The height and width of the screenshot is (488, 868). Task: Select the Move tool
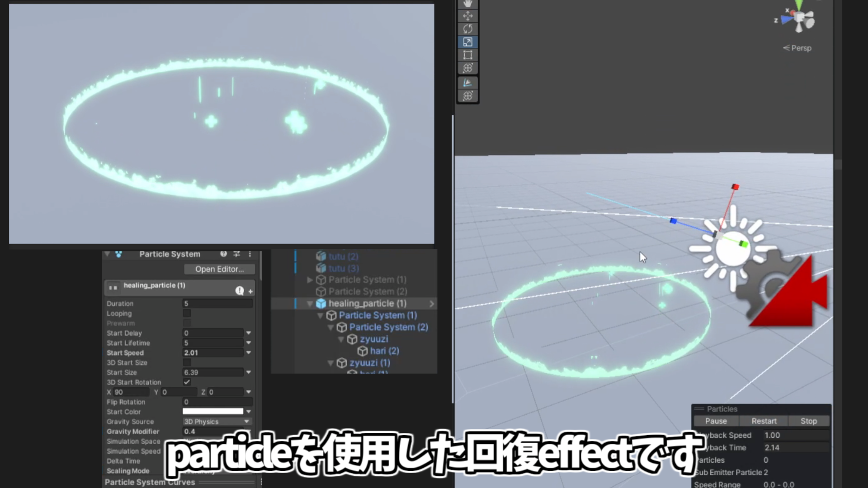[x=467, y=15]
